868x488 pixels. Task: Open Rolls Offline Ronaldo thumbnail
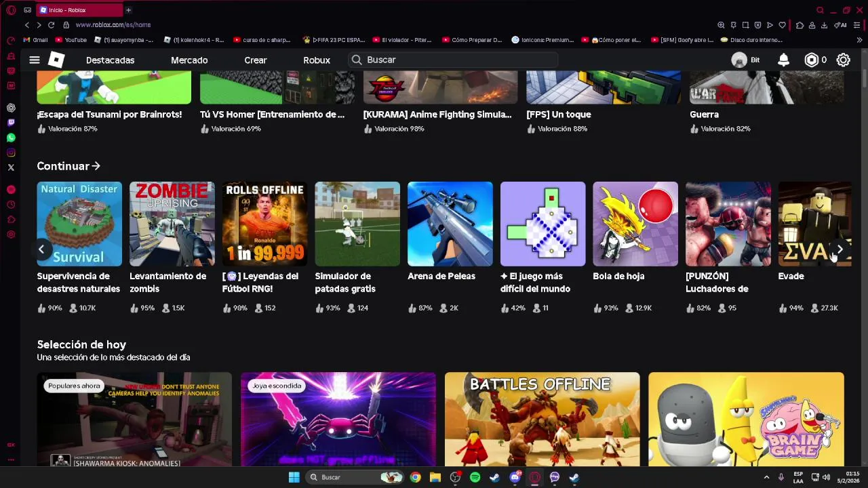[264, 224]
